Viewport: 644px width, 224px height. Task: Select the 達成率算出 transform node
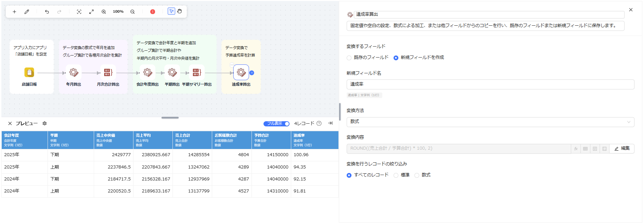241,73
